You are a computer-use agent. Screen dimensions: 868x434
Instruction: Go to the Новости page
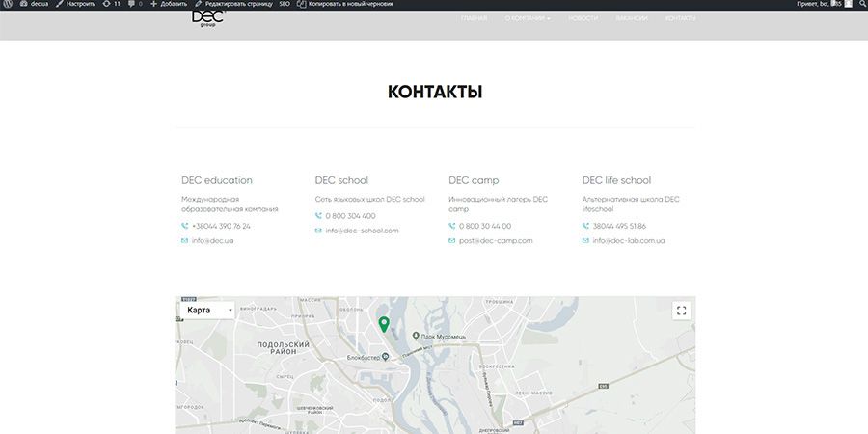point(583,18)
